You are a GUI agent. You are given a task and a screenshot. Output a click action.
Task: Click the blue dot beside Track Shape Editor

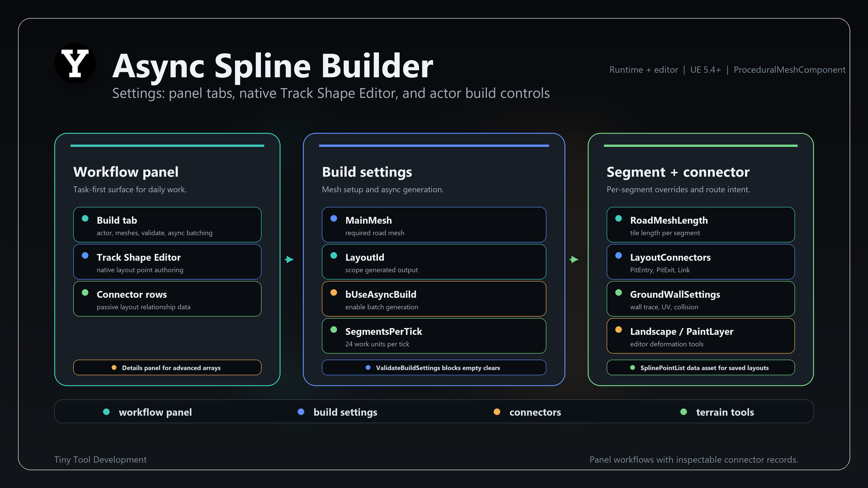(x=85, y=255)
